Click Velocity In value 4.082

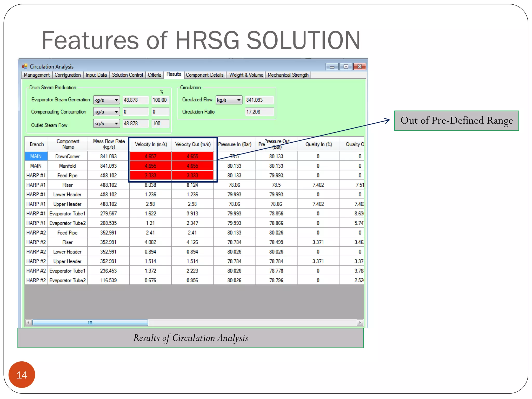coord(151,242)
